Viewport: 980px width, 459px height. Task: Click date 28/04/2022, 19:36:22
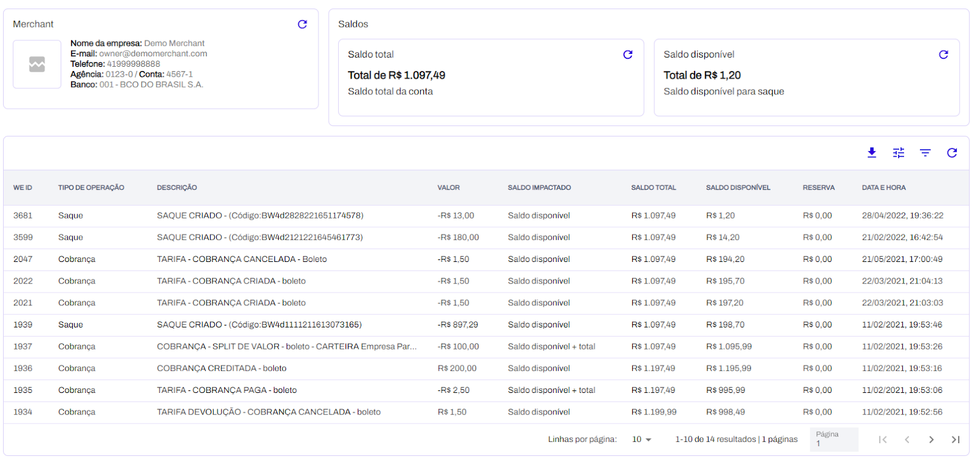[x=903, y=216]
